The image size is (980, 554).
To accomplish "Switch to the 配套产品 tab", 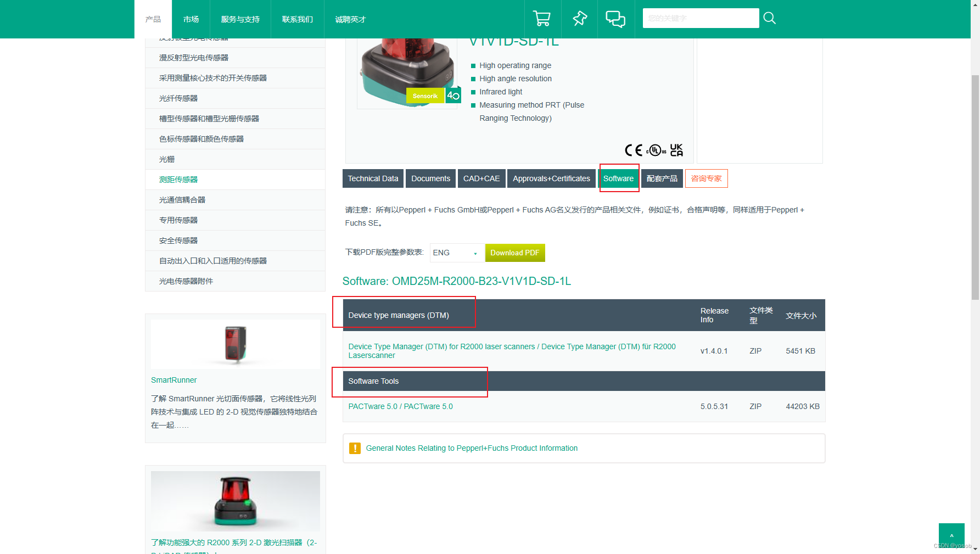I will point(662,178).
